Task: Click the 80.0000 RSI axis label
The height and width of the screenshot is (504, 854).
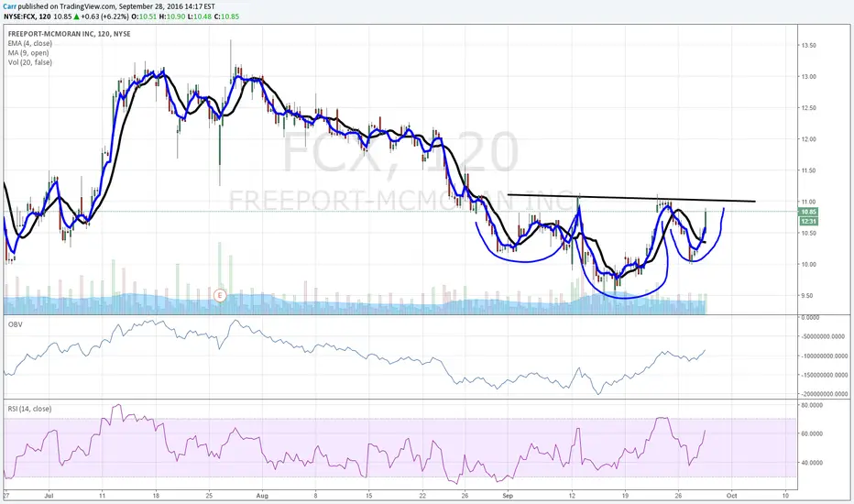Action: [x=812, y=405]
